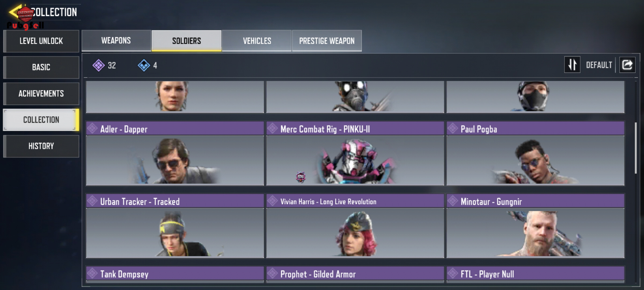Click the sort order arrows icon
Image resolution: width=644 pixels, height=290 pixels.
[572, 65]
